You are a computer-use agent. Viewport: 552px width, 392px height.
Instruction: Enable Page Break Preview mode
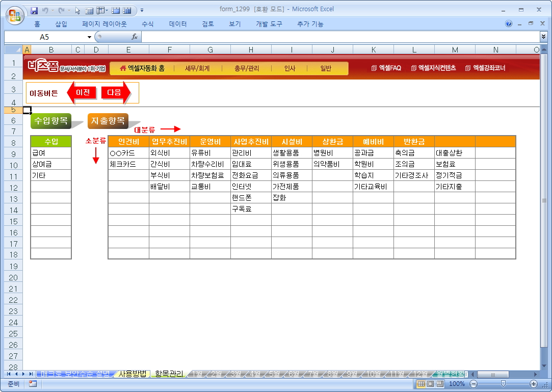click(439, 384)
